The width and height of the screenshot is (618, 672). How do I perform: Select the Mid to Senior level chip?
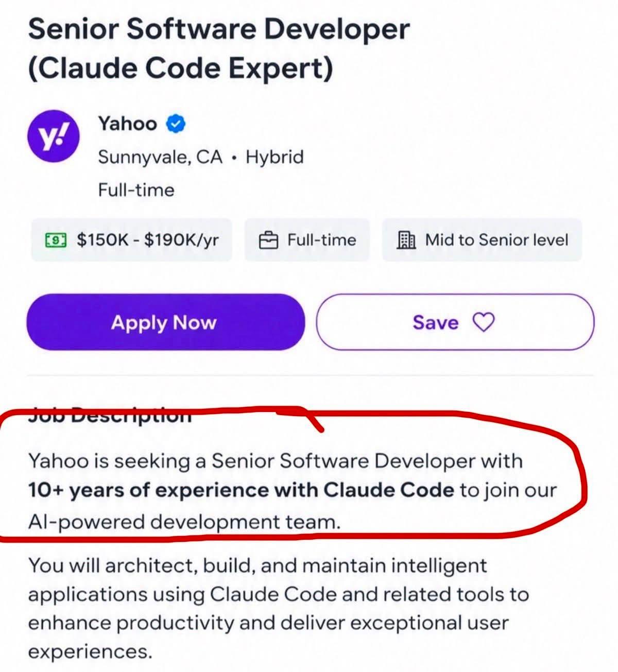(x=482, y=240)
